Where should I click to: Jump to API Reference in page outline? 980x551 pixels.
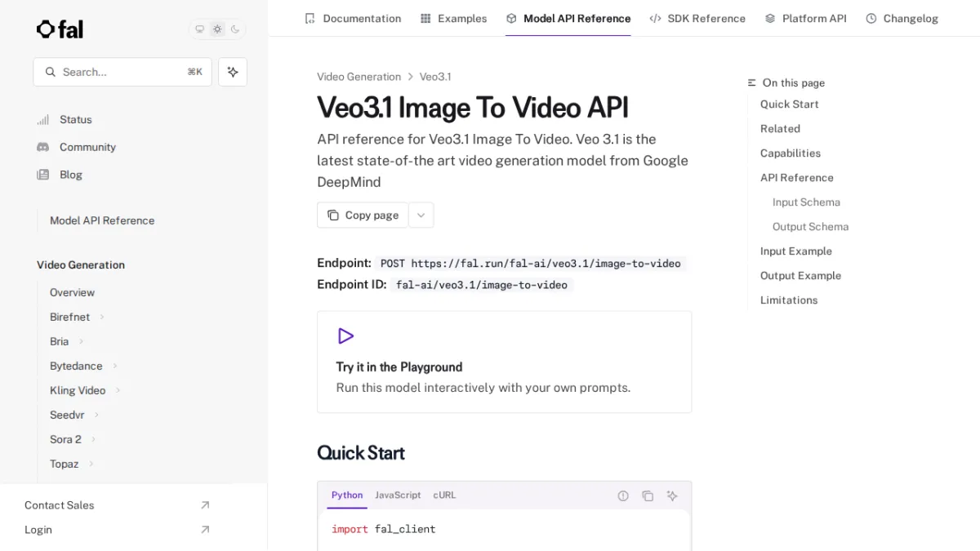tap(797, 178)
